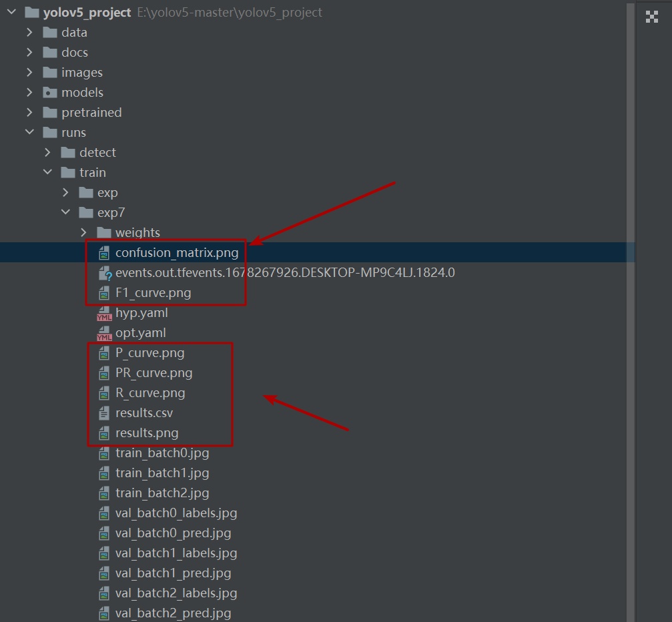The height and width of the screenshot is (622, 672).
Task: Select the data folder label
Action: point(74,33)
